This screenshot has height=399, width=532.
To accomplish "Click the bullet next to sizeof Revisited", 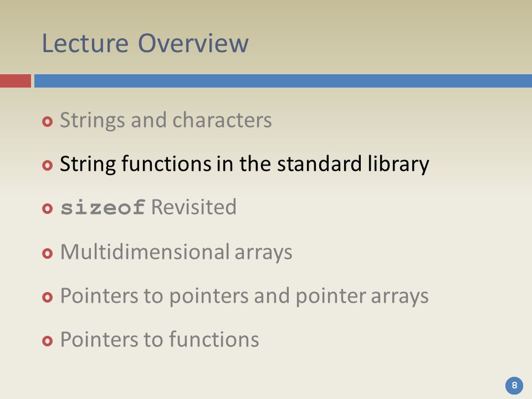I will coord(48,208).
